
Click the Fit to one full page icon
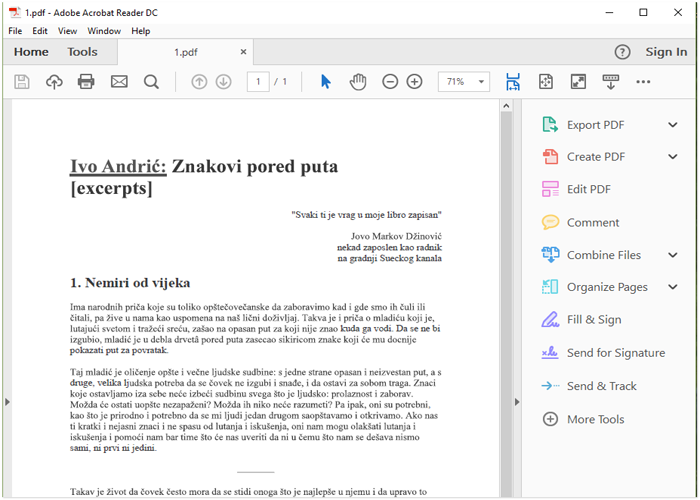tap(546, 82)
